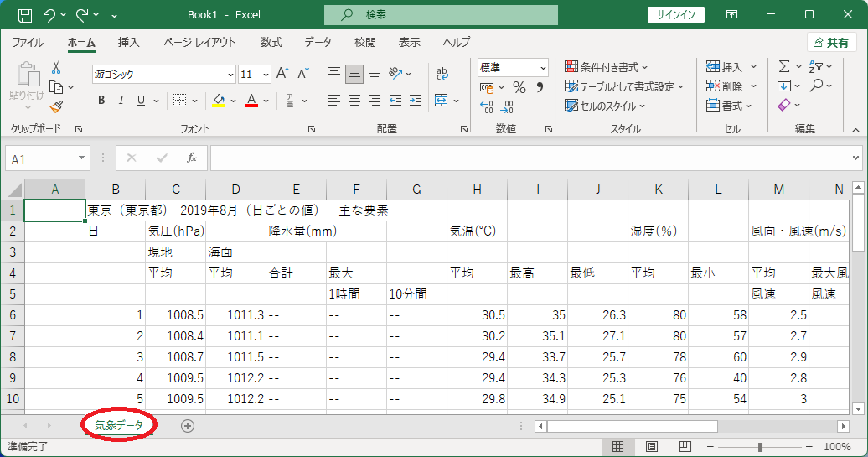Click the サインイン button
This screenshot has height=457, width=868.
676,15
